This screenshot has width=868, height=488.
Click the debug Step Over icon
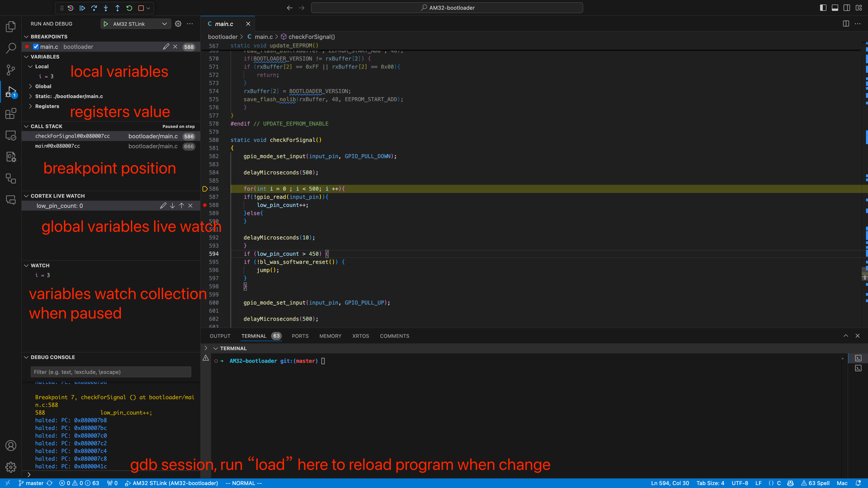94,8
